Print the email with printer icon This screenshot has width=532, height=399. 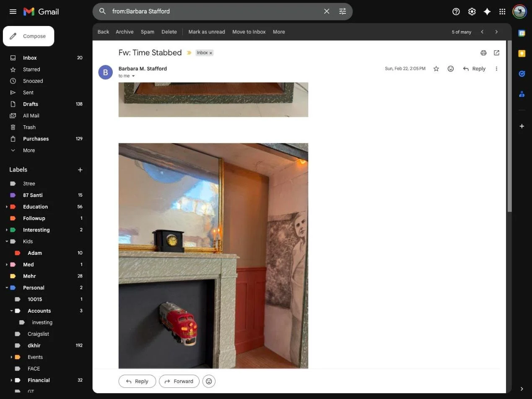click(483, 53)
